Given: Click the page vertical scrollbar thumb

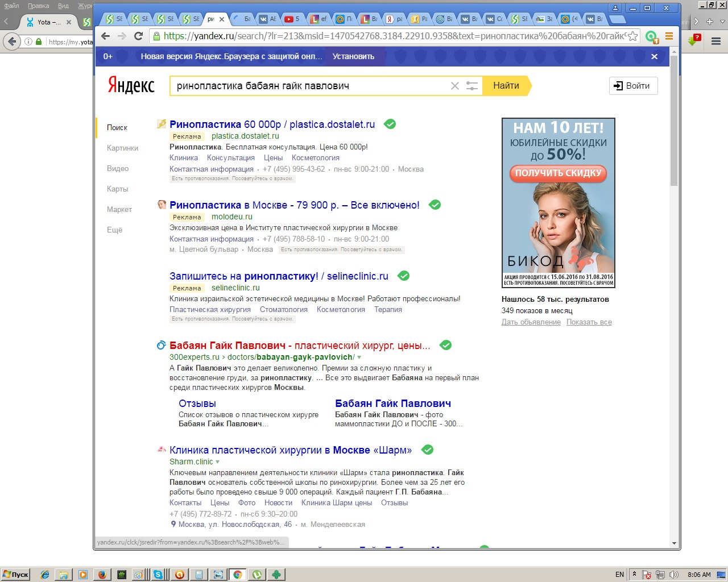Looking at the screenshot, I should coord(674,119).
